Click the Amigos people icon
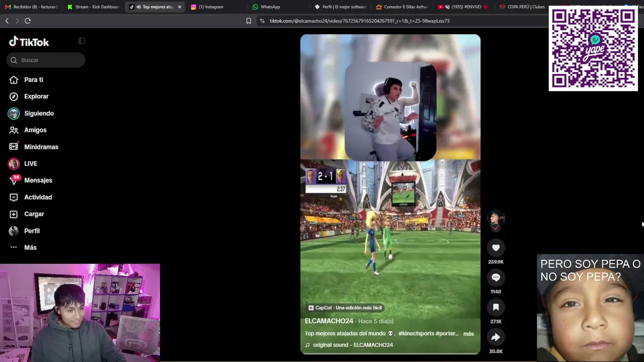Viewport: 644px width, 362px height. pyautogui.click(x=14, y=130)
